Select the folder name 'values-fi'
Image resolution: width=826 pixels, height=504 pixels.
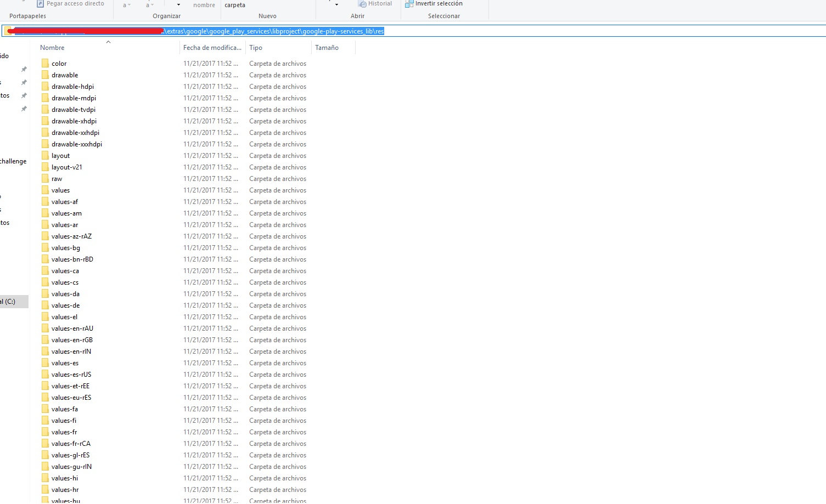point(64,421)
